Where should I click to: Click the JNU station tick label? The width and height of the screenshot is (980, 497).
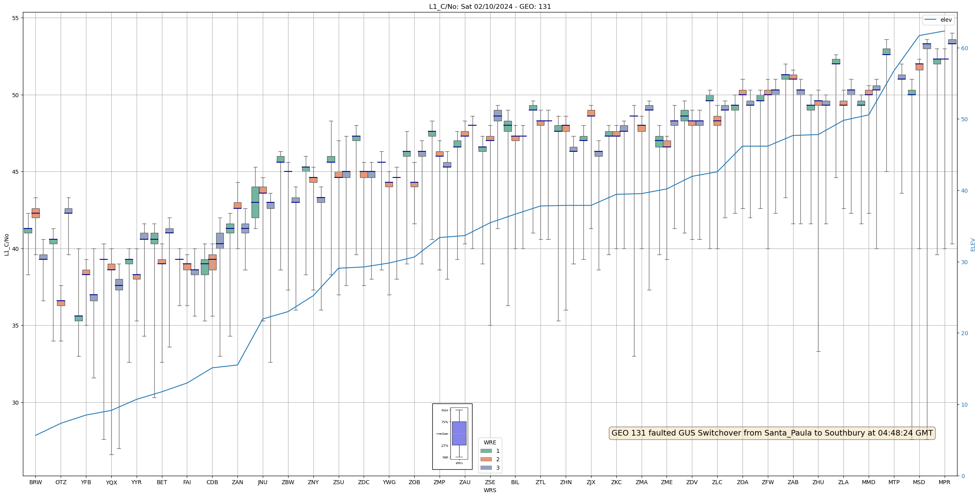pos(263,482)
